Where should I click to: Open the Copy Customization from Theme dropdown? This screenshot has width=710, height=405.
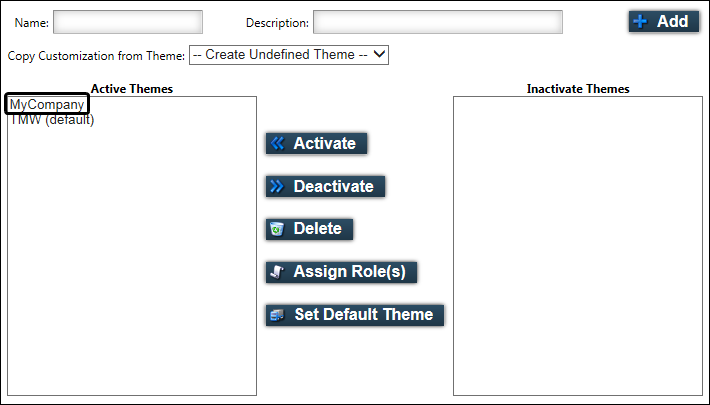tap(288, 55)
